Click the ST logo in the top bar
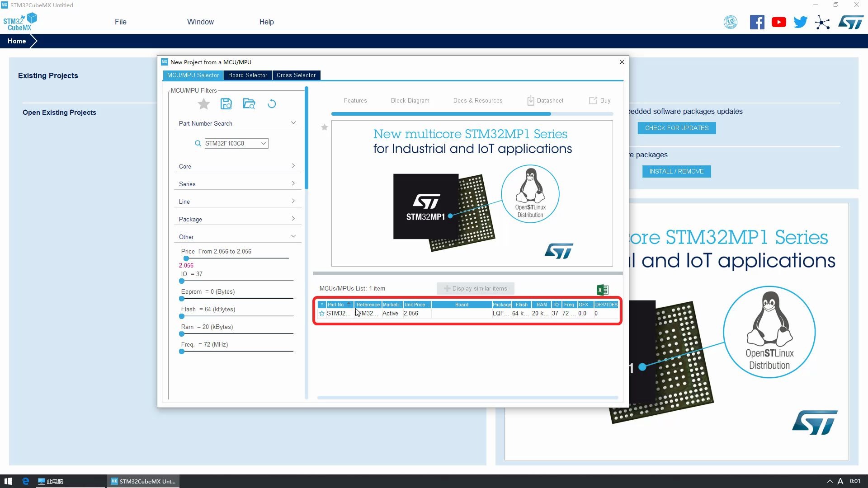The width and height of the screenshot is (868, 488). click(851, 22)
